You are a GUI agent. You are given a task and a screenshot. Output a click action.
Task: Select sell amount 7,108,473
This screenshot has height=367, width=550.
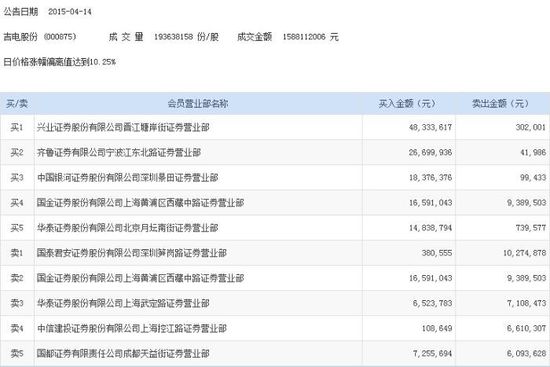point(526,303)
